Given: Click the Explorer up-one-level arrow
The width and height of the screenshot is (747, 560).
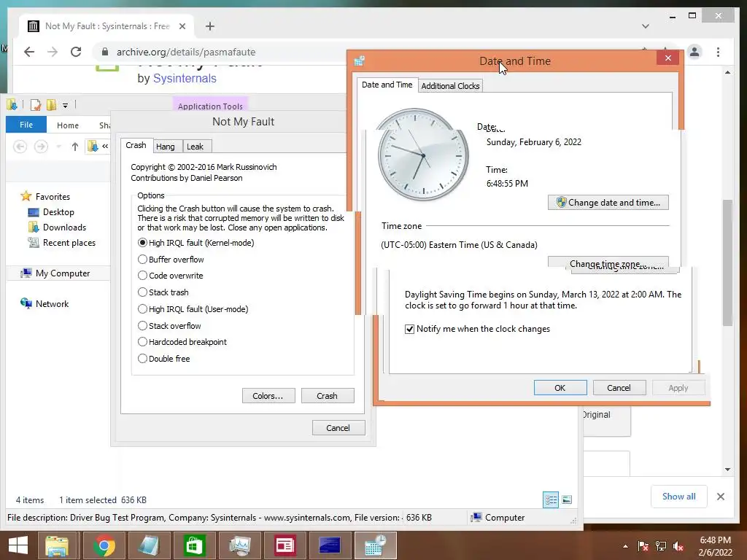Looking at the screenshot, I should click(75, 147).
